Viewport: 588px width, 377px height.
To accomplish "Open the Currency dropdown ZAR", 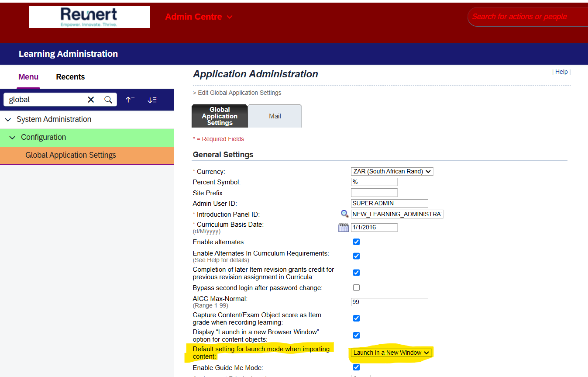I will coord(392,171).
